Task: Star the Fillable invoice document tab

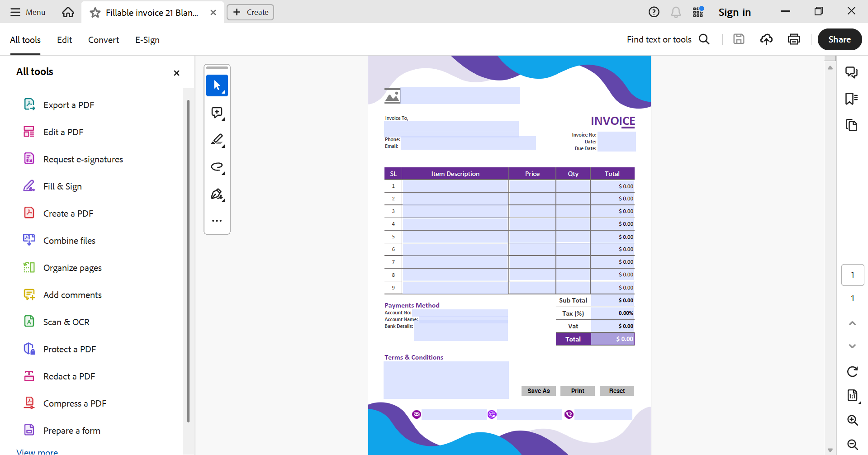Action: tap(95, 13)
